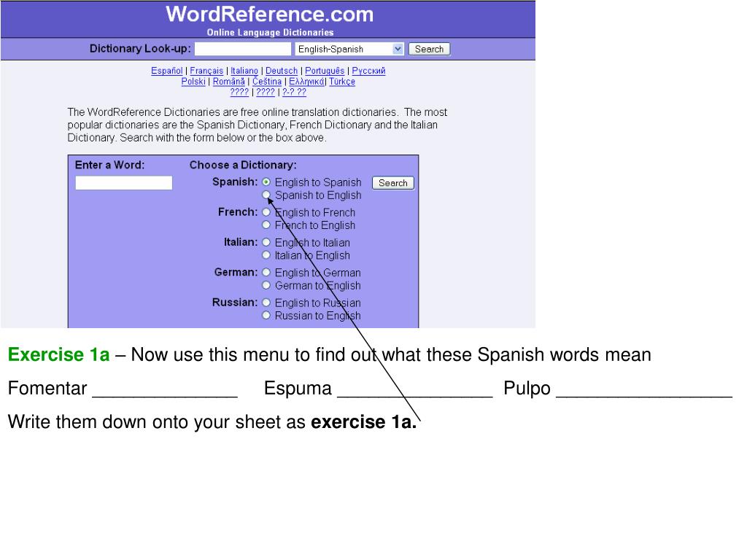
Task: Open the Čeština language link
Action: point(267,82)
